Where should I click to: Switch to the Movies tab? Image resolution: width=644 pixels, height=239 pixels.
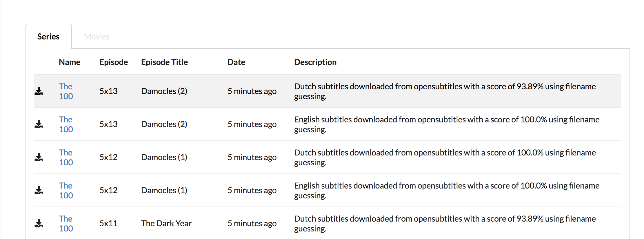(x=97, y=36)
